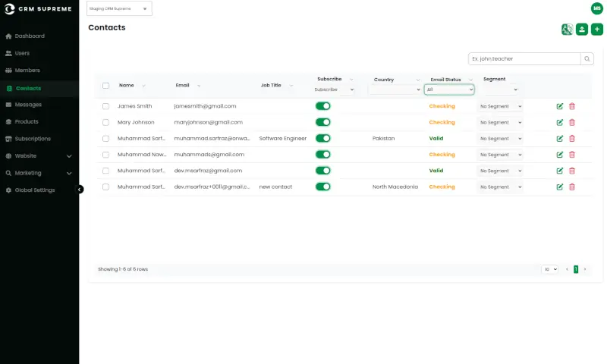Add a new contact with plus icon
This screenshot has width=607, height=364.
(x=597, y=30)
